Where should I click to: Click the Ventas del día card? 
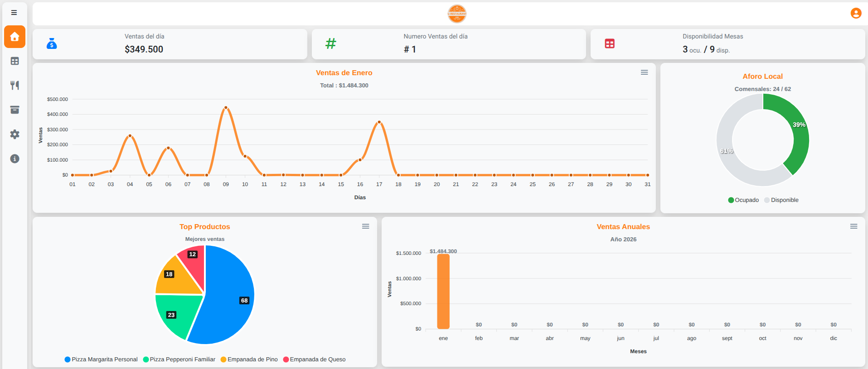[170, 44]
